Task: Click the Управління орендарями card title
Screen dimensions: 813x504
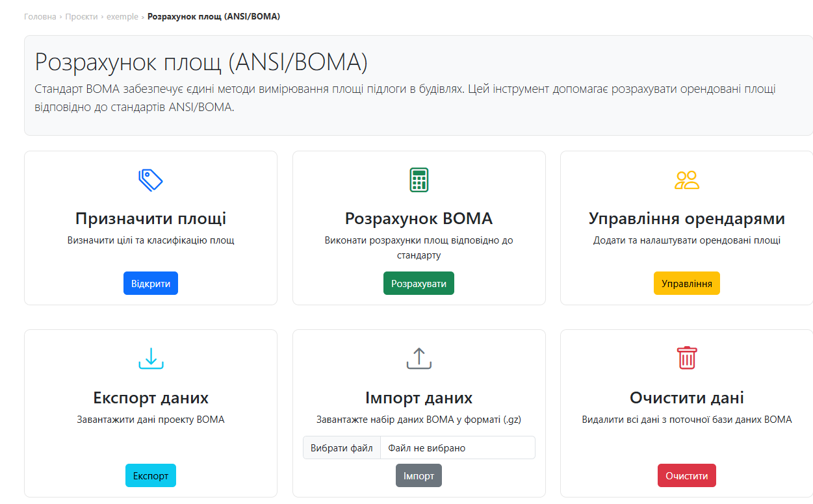Action: tap(687, 218)
